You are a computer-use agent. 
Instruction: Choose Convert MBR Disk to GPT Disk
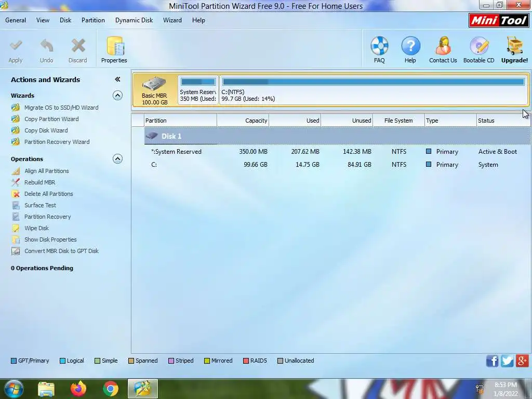[x=61, y=251]
